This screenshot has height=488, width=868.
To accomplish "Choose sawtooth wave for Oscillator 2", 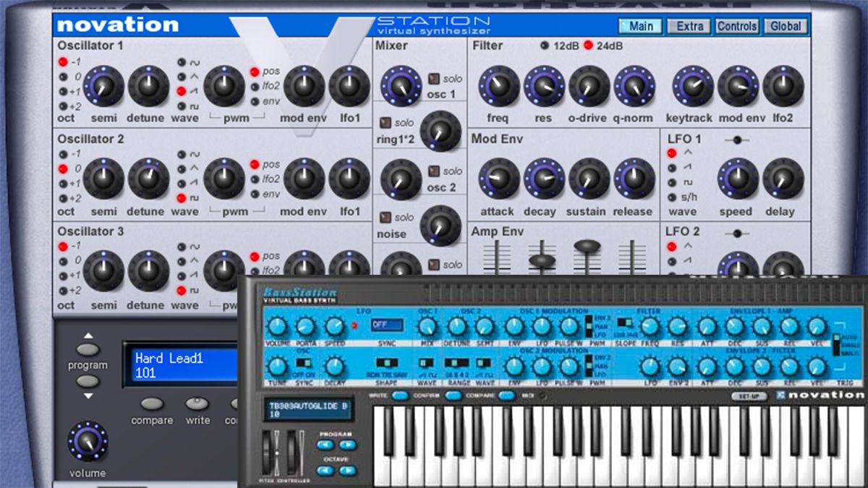I will coord(181,184).
